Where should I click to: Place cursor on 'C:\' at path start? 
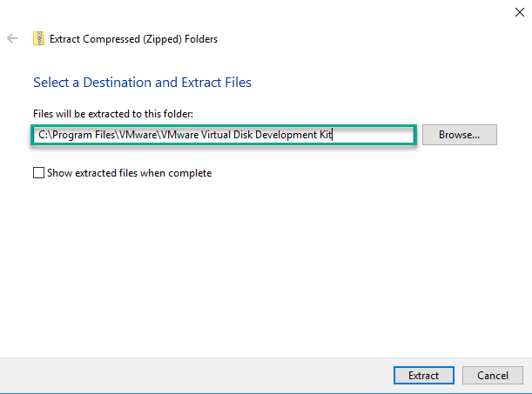click(x=45, y=135)
